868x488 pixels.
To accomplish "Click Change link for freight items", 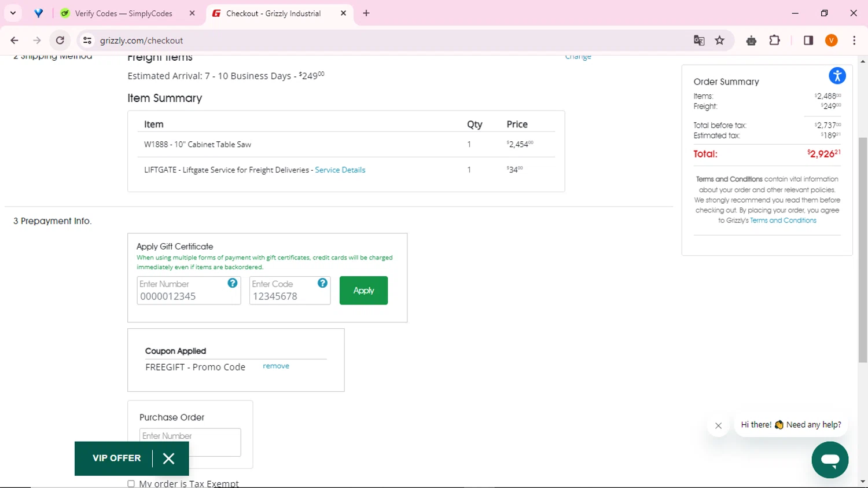I will click(x=578, y=57).
